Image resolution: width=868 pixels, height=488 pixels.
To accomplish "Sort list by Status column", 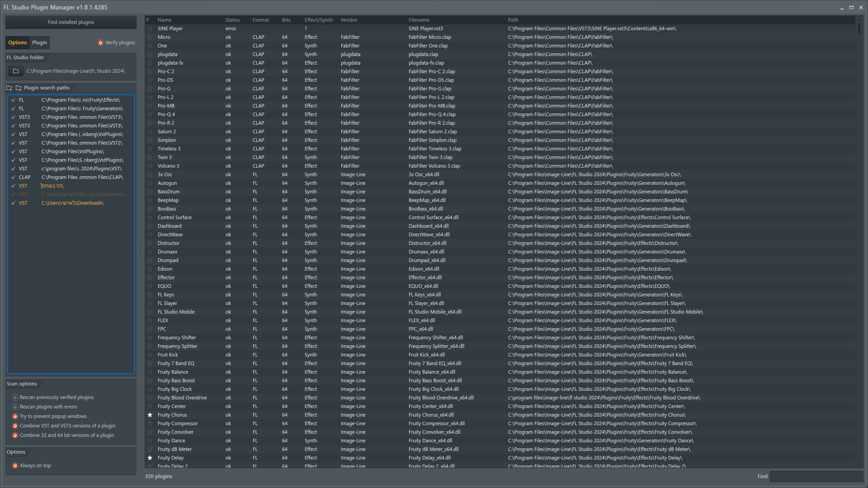I will point(232,20).
